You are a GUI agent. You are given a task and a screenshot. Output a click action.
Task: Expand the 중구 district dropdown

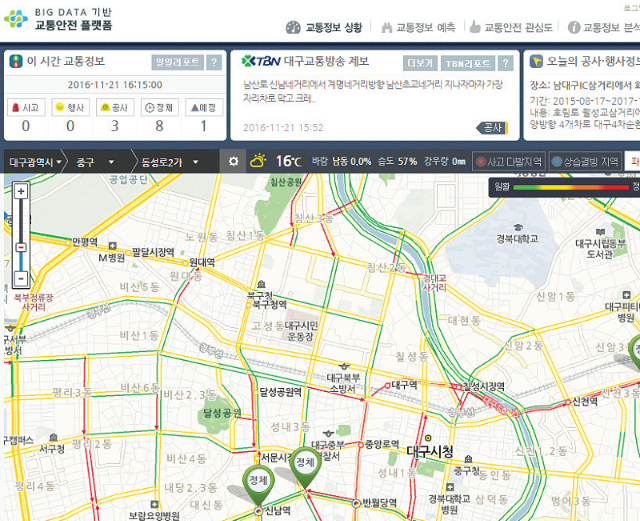click(x=96, y=161)
